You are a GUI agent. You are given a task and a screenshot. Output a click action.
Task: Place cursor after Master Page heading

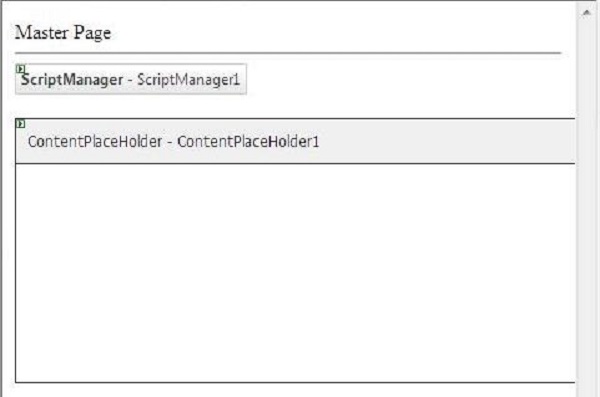[112, 33]
